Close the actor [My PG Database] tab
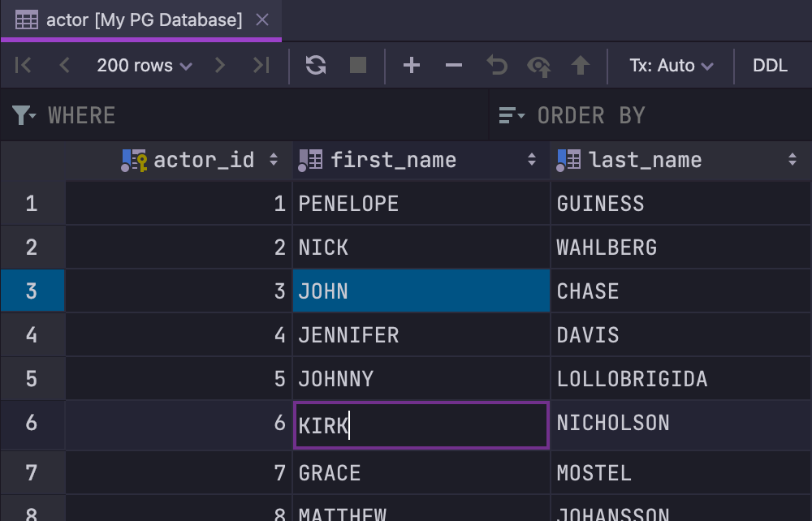 tap(262, 20)
